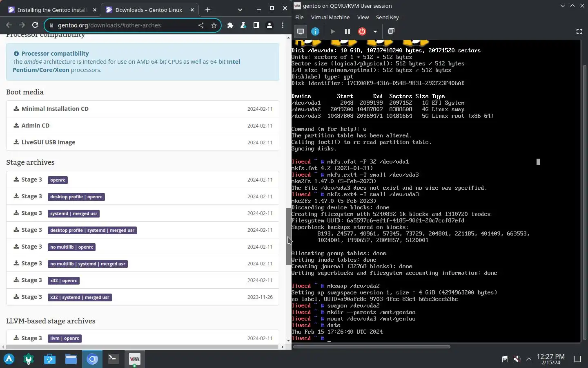Image resolution: width=588 pixels, height=368 pixels.
Task: Click the browser forward arrow
Action: pos(22,25)
